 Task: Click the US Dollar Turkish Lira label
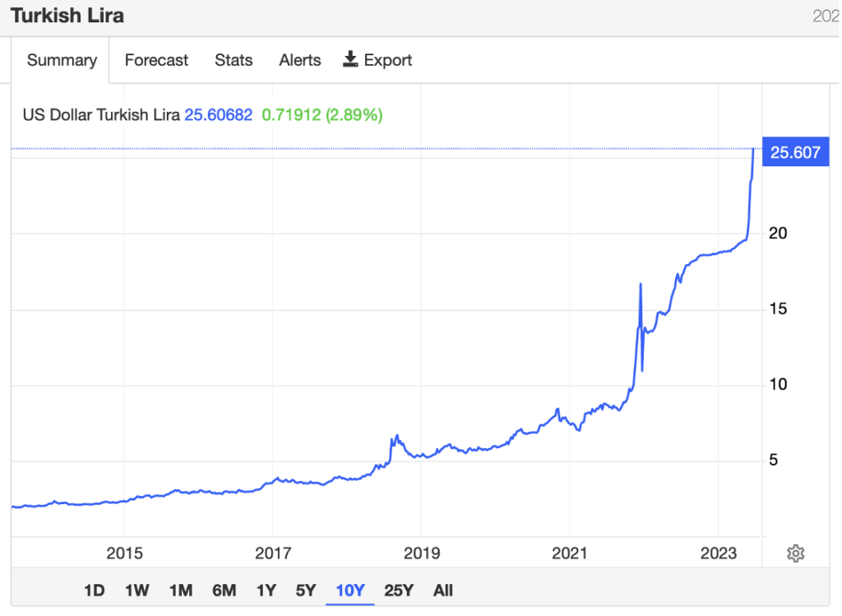pos(101,115)
